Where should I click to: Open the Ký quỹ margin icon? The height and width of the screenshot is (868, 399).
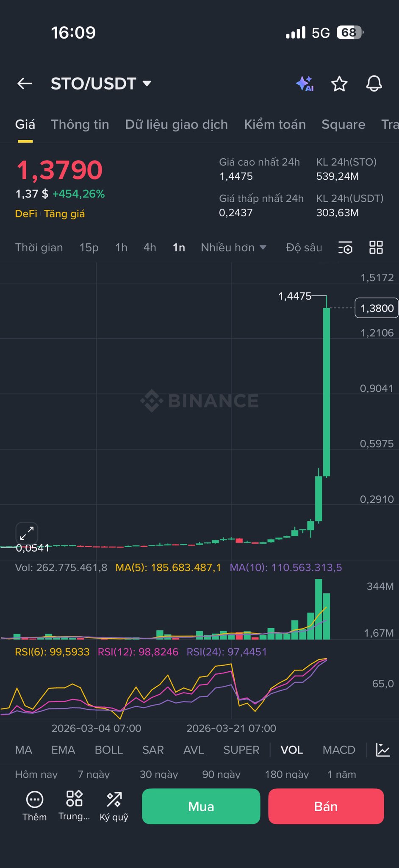114,805
